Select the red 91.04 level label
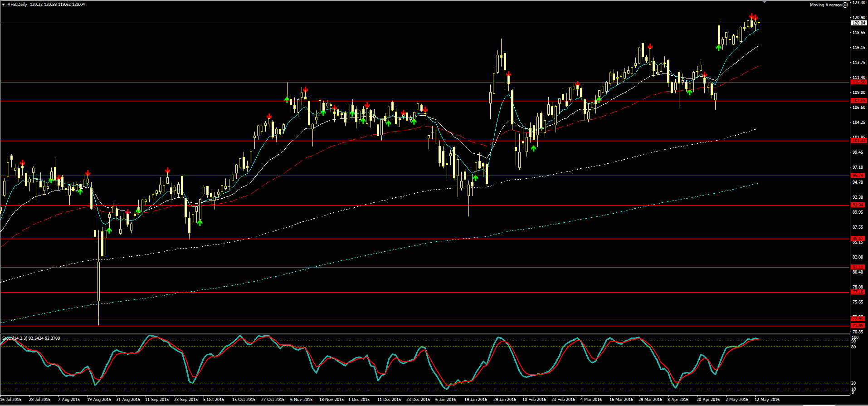The height and width of the screenshot is (406, 868). point(859,205)
